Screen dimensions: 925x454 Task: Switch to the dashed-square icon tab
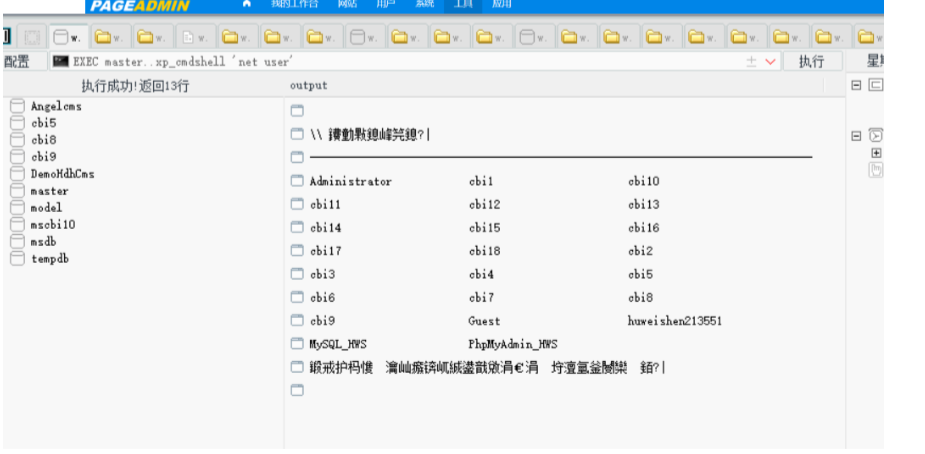(x=32, y=37)
